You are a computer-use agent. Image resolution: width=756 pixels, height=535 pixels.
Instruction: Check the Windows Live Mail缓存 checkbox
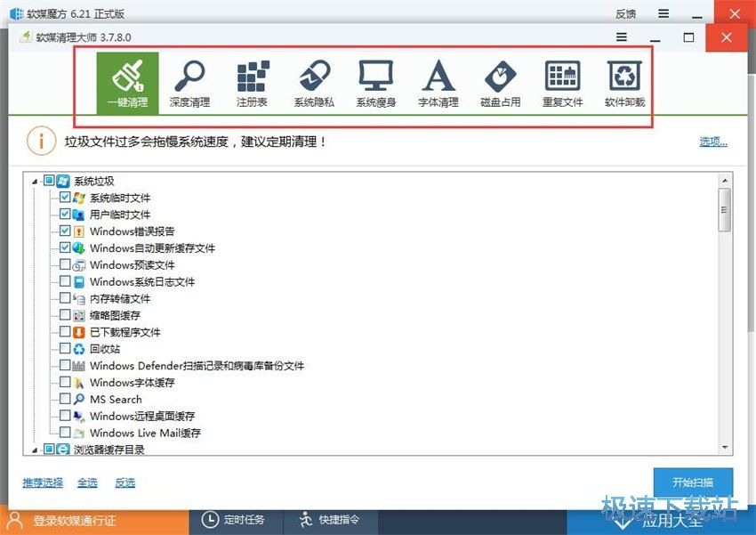coord(65,433)
